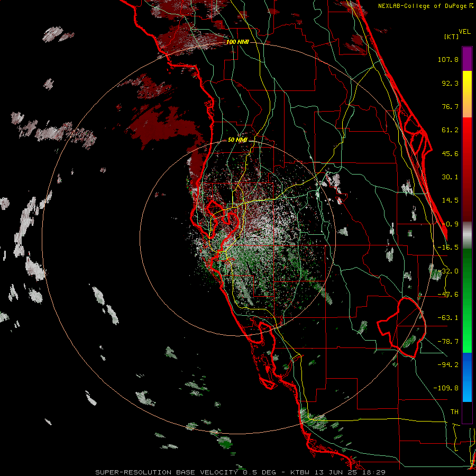Click the -47.6 velocity scale value
476x476 pixels.
pos(448,295)
